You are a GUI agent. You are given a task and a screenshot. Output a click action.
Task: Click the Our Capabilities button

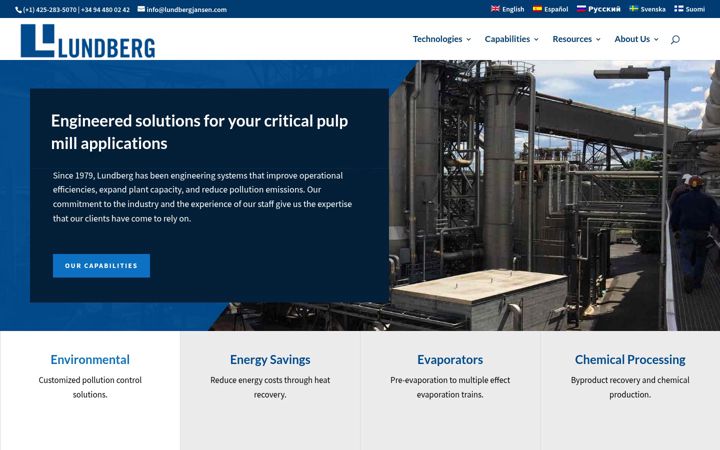(101, 265)
